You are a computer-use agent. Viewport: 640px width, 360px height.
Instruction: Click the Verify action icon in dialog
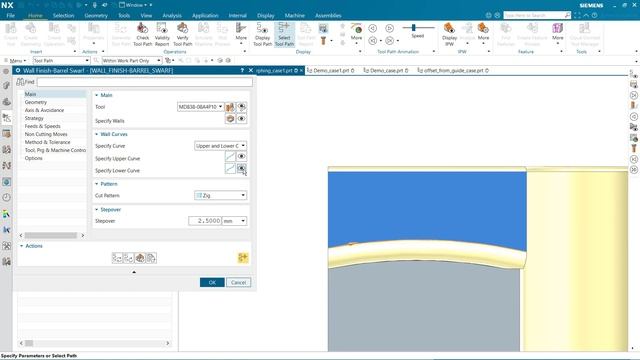click(140, 258)
